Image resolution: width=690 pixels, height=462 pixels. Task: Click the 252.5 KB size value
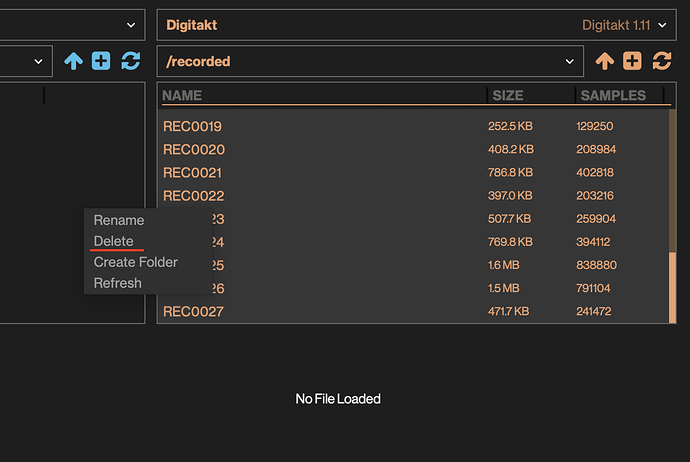click(x=510, y=126)
